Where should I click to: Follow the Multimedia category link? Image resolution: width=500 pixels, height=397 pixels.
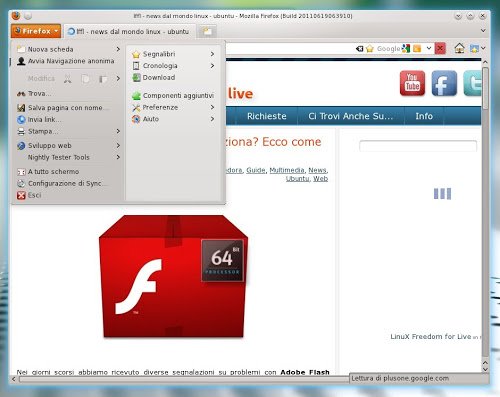pyautogui.click(x=287, y=170)
